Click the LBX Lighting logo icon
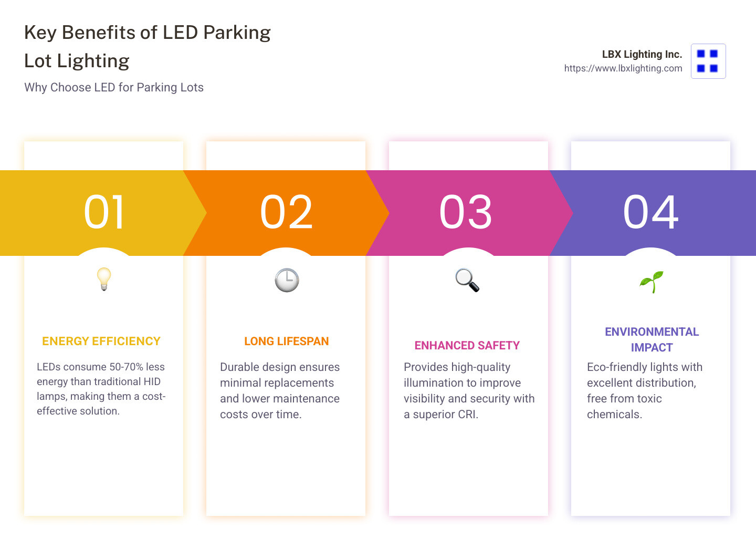Viewport: 756px width, 538px height. [708, 61]
